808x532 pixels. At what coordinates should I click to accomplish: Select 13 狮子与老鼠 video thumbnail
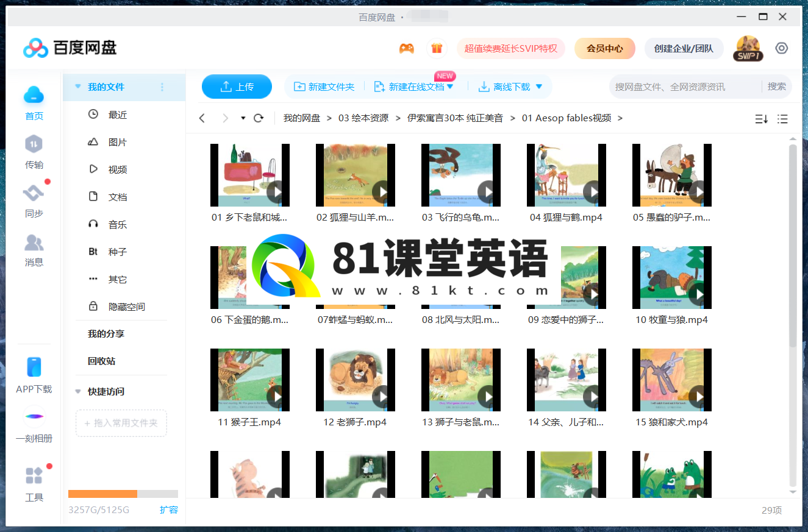461,380
